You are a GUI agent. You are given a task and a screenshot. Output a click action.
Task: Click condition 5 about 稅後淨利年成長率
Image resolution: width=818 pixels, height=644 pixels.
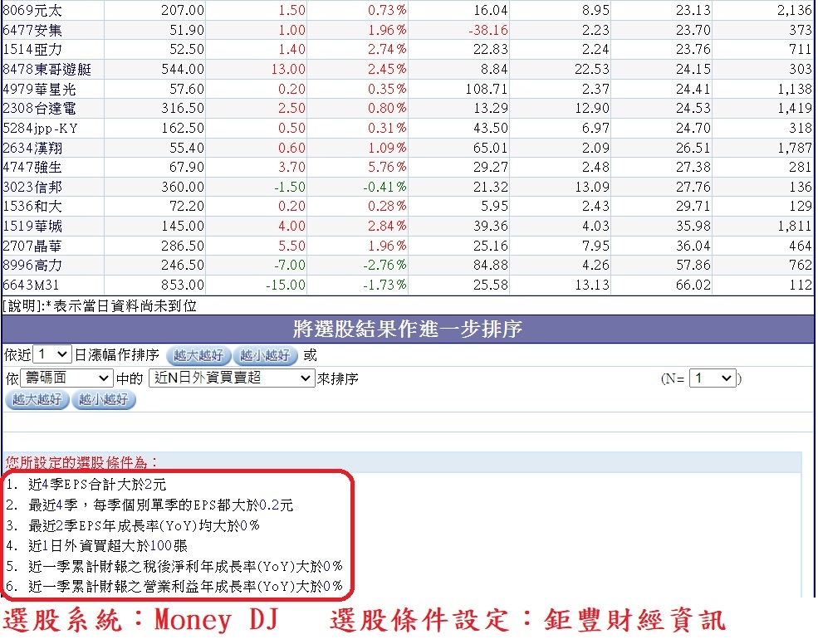click(x=185, y=566)
